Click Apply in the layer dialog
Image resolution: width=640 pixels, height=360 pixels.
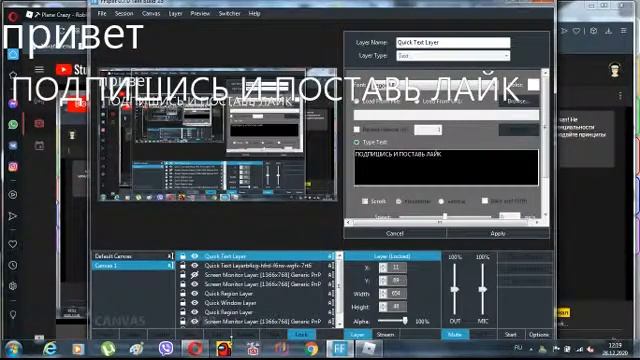(498, 233)
